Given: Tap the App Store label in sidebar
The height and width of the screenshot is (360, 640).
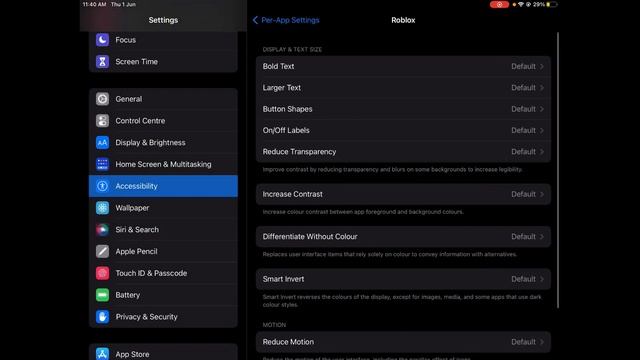Looking at the screenshot, I should [132, 354].
